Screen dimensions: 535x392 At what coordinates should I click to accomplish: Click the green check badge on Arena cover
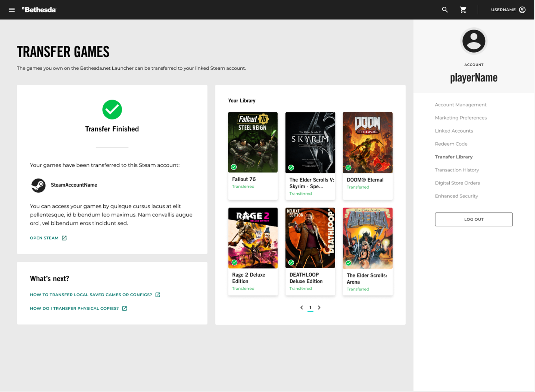tap(349, 263)
